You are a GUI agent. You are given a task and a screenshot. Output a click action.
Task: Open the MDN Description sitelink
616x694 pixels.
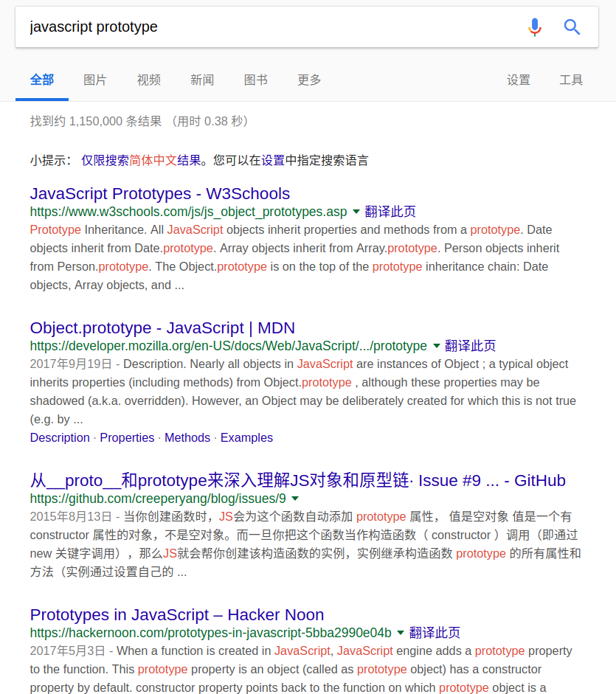(x=60, y=438)
